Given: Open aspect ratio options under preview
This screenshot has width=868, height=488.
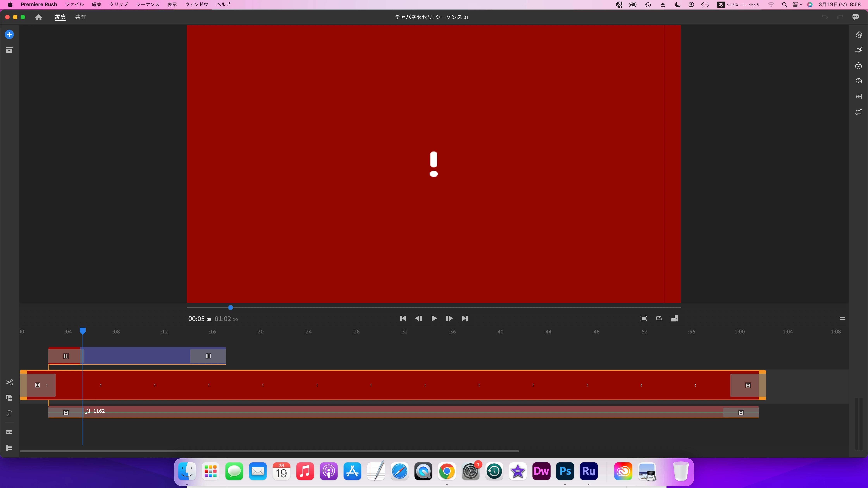Looking at the screenshot, I should pyautogui.click(x=674, y=318).
